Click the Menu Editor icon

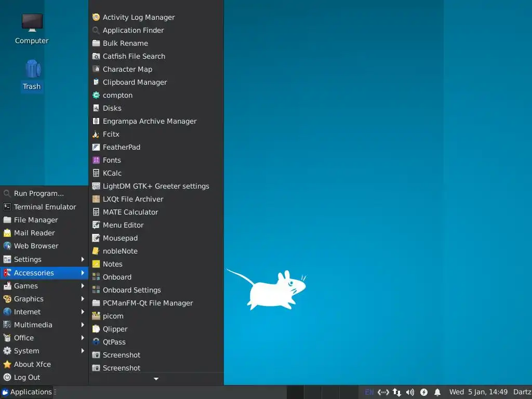coord(96,225)
